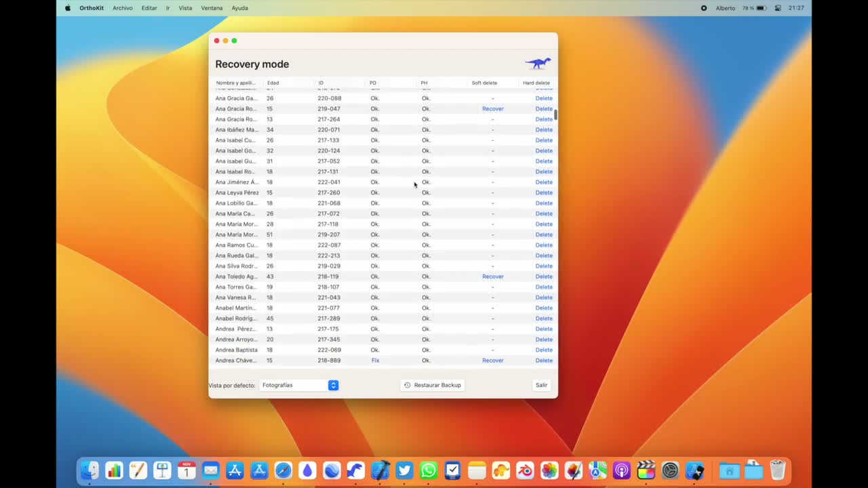868x488 pixels.
Task: Open the Editar menu
Action: click(x=149, y=8)
